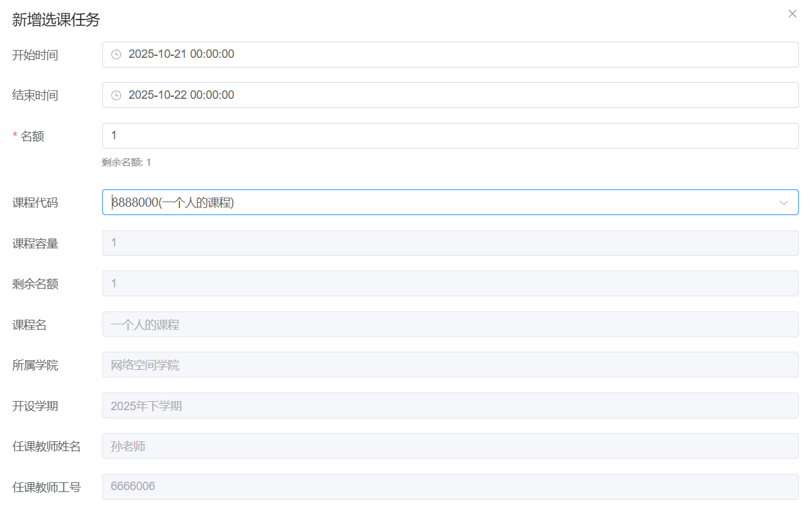812x520 pixels.
Task: Expand the 课程代码 dropdown arrow
Action: (783, 203)
